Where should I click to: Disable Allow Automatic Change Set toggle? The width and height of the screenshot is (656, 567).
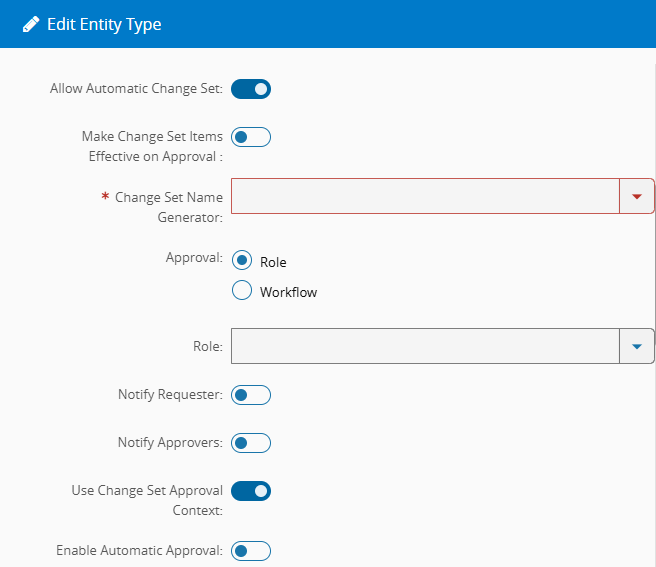(x=251, y=89)
